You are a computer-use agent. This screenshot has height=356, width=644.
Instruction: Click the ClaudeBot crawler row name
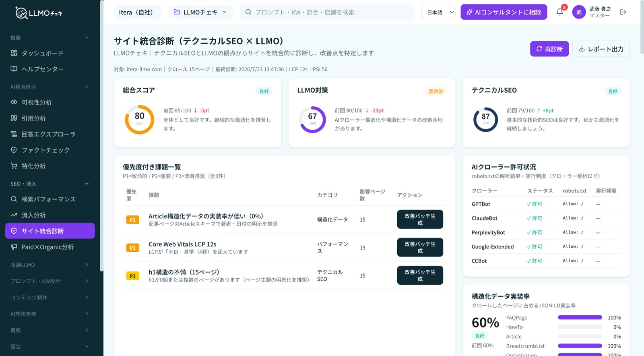pyautogui.click(x=485, y=218)
